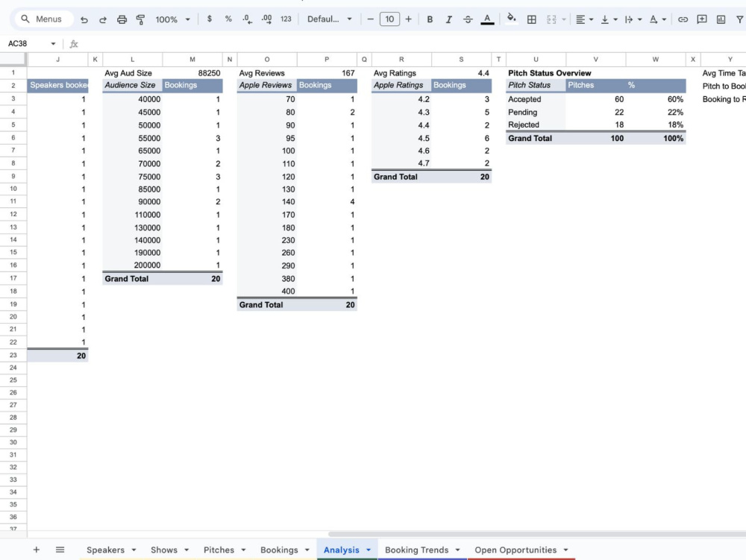Open text wrapping dropdown
The width and height of the screenshot is (746, 560).
(633, 19)
